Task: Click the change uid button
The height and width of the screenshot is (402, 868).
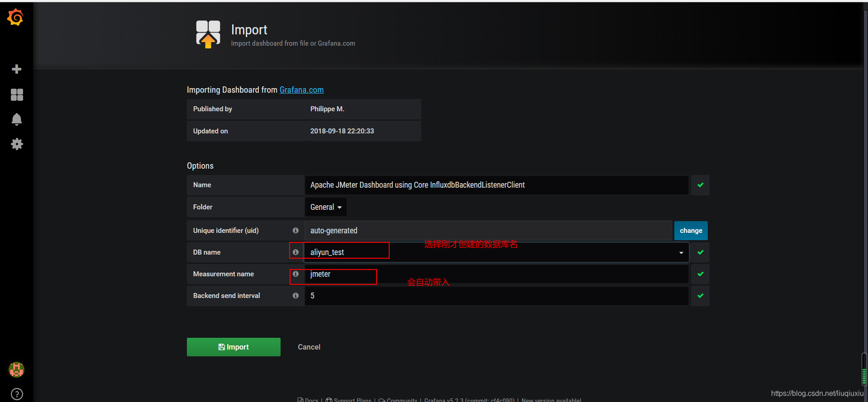Action: (691, 231)
